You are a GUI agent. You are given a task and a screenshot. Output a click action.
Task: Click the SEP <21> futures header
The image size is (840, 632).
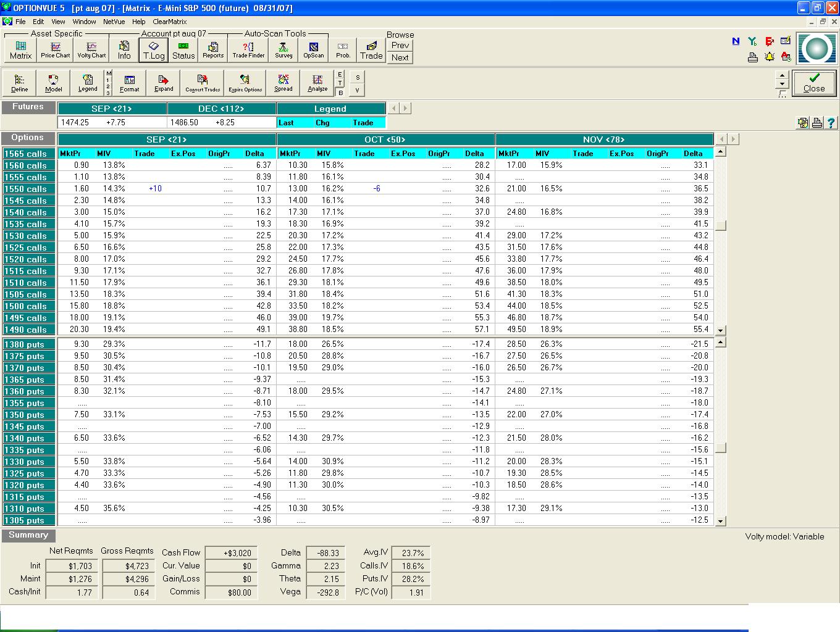(x=112, y=109)
